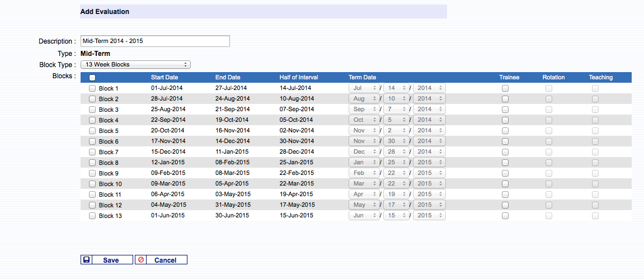Click the red cancel circle icon
This screenshot has height=280, width=644.
point(141,260)
